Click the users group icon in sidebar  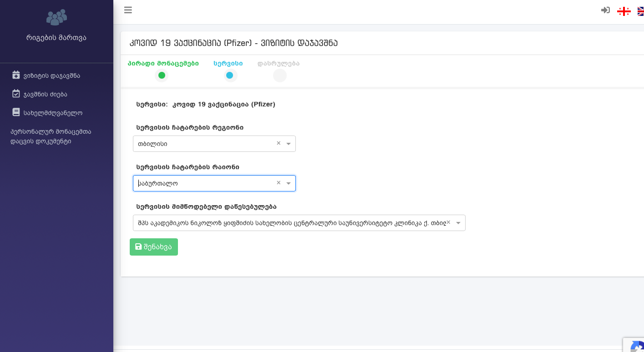tap(56, 18)
